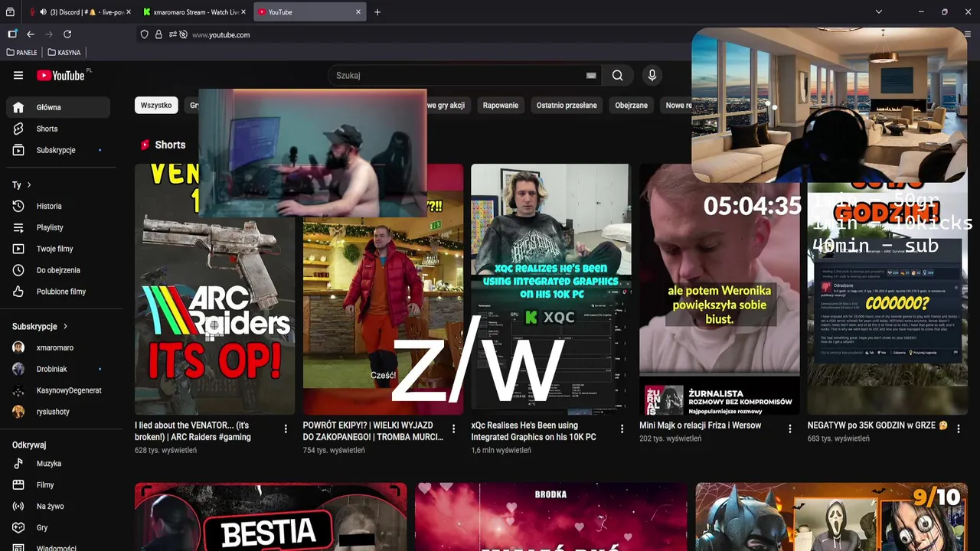This screenshot has width=980, height=551.
Task: Close the Discord tab
Action: (x=128, y=12)
